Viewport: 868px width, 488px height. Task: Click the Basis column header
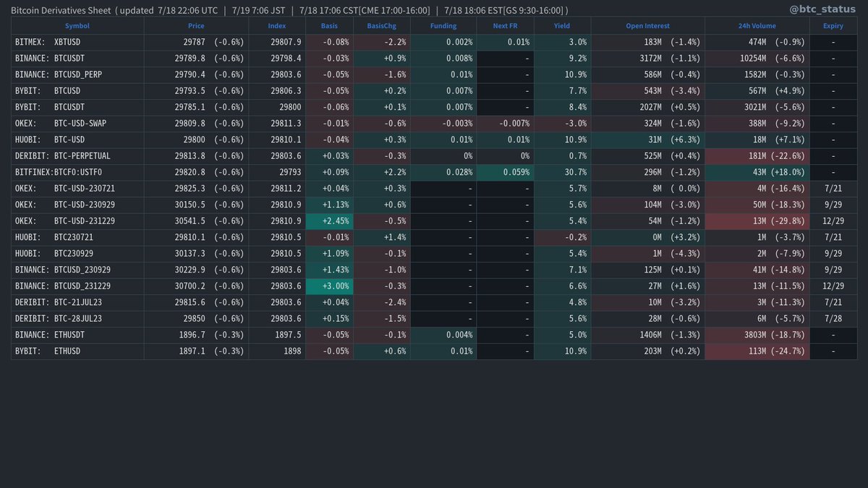click(x=329, y=25)
